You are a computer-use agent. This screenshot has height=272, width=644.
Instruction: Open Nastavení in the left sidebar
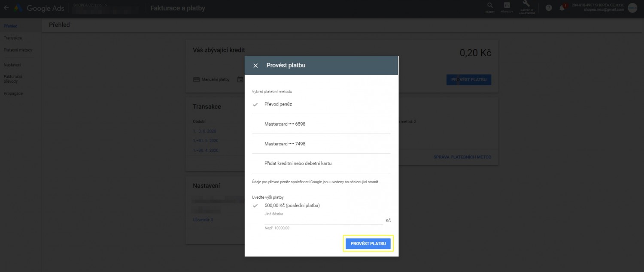pos(12,65)
